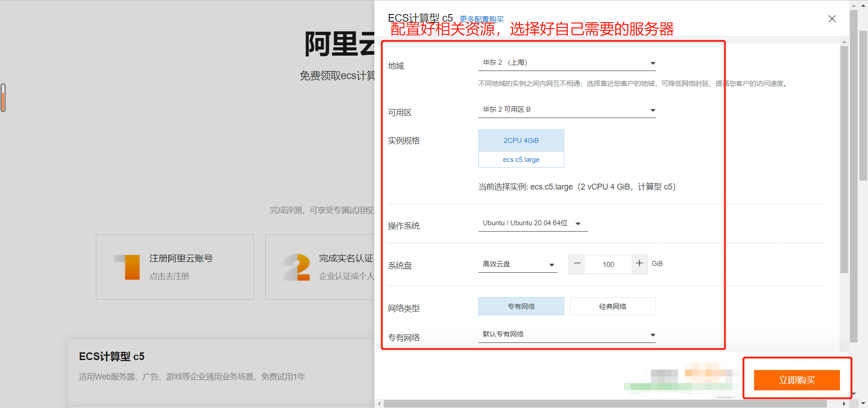The height and width of the screenshot is (408, 868).
Task: Click the scroll-left arrow of the horizontal scrollbar
Action: (379, 403)
